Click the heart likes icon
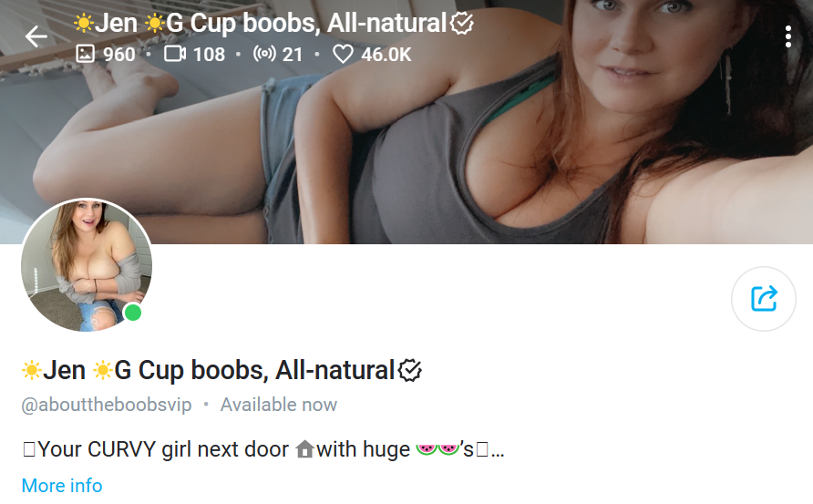The image size is (813, 504). pyautogui.click(x=343, y=54)
